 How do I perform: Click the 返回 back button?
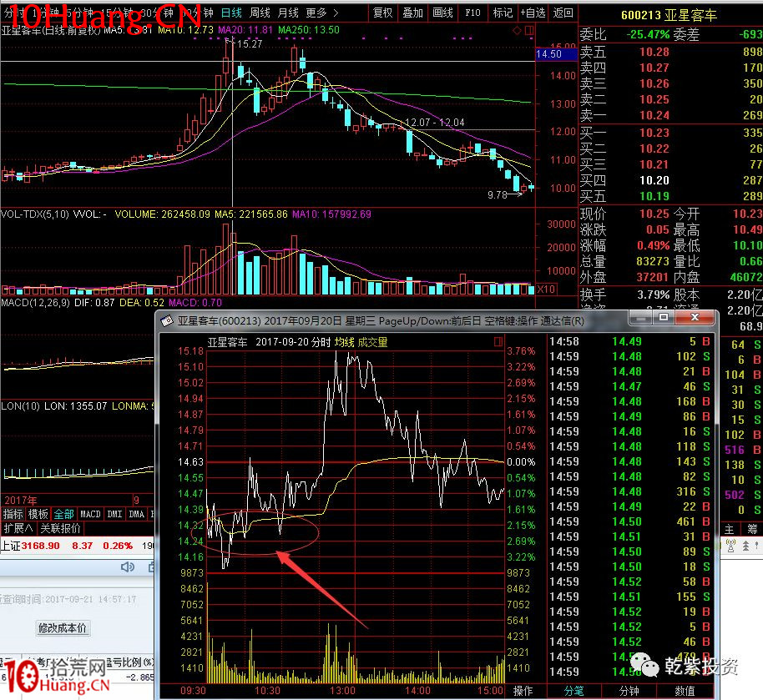click(563, 13)
